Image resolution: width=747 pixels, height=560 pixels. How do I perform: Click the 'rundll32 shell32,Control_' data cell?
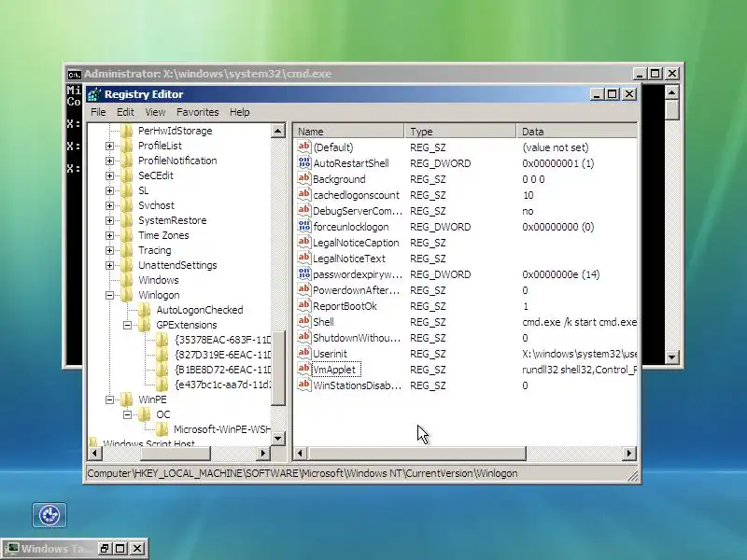click(x=579, y=370)
